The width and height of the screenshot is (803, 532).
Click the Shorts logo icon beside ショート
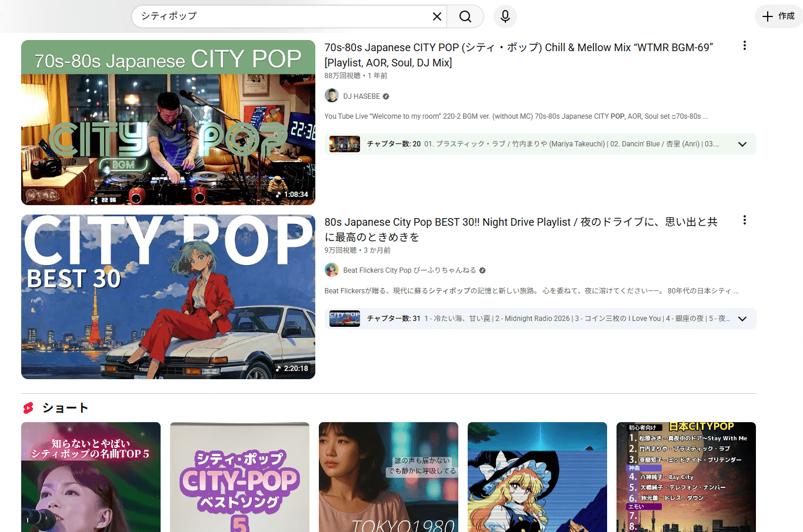coord(28,408)
